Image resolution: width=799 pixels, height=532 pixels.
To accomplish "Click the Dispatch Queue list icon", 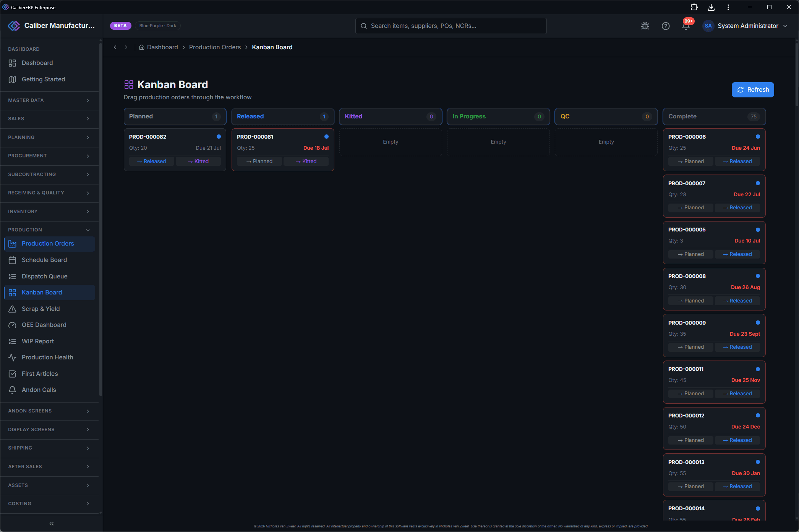I will coord(12,277).
